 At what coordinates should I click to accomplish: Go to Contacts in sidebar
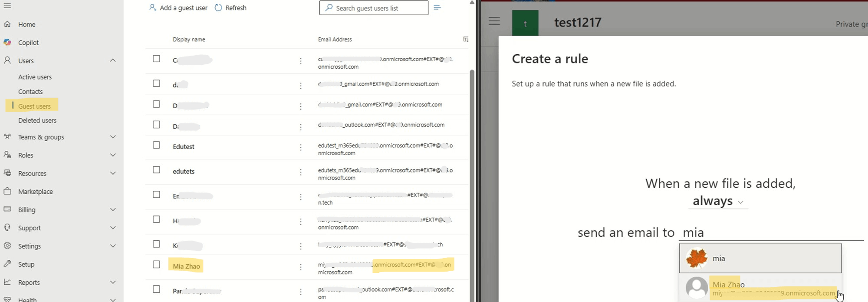pyautogui.click(x=30, y=92)
